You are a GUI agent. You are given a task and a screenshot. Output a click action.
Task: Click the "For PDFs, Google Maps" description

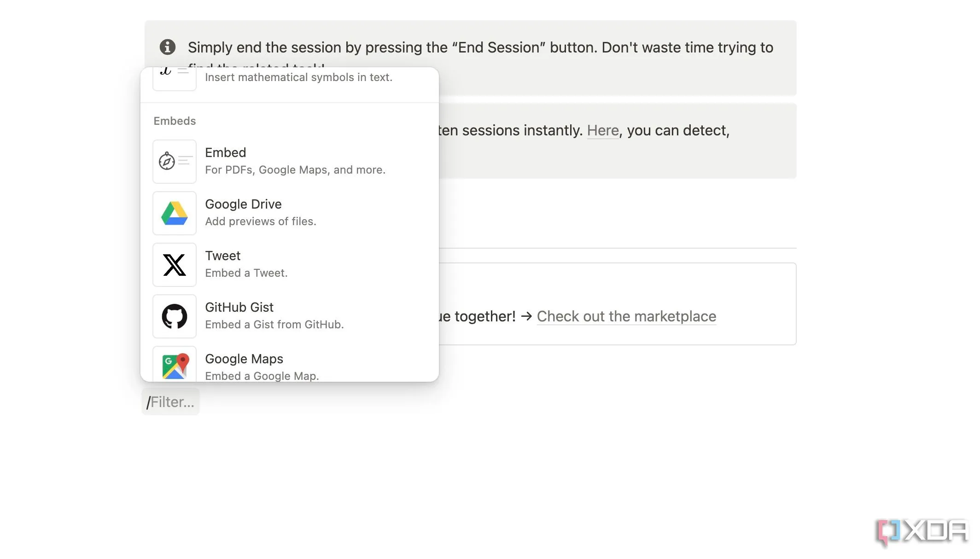point(295,170)
